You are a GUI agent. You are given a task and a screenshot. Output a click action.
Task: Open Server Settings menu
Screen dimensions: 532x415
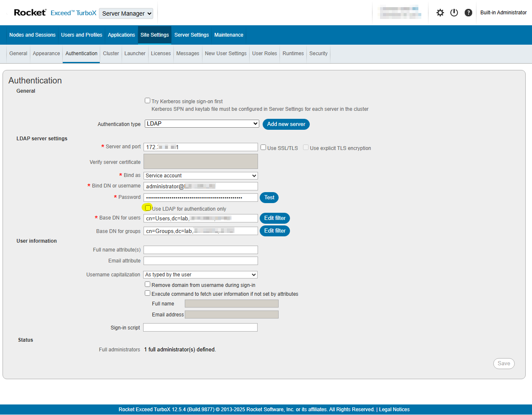pos(192,35)
